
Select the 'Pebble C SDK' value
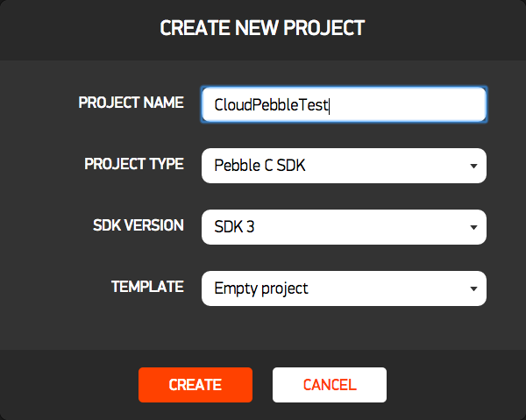tap(259, 166)
